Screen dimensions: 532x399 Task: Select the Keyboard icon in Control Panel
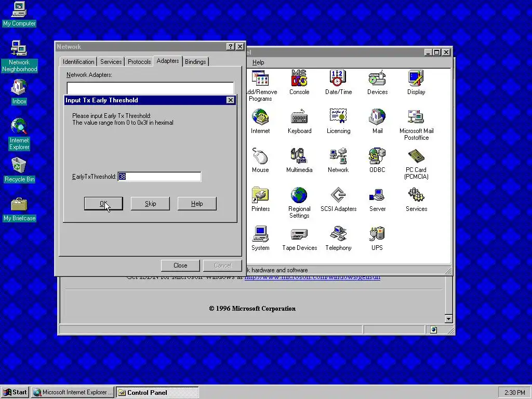click(x=299, y=121)
